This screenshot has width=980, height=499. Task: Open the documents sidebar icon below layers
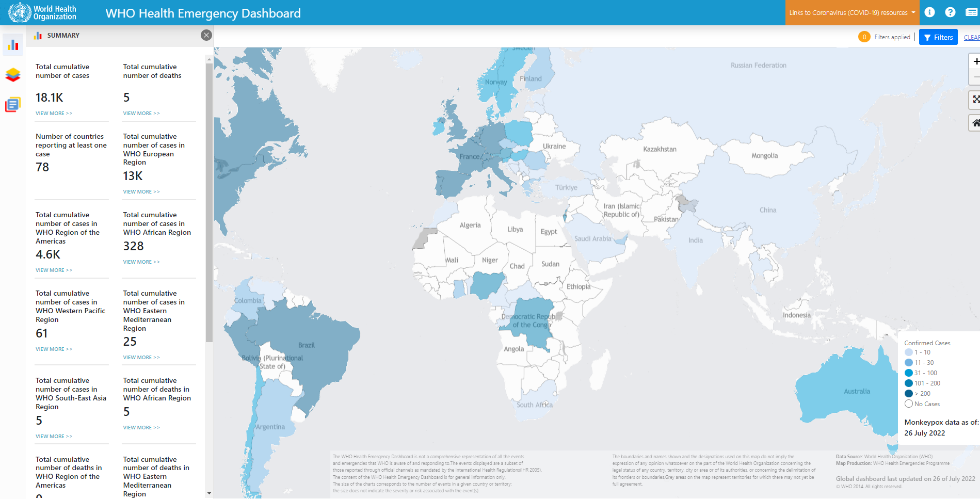click(x=13, y=105)
